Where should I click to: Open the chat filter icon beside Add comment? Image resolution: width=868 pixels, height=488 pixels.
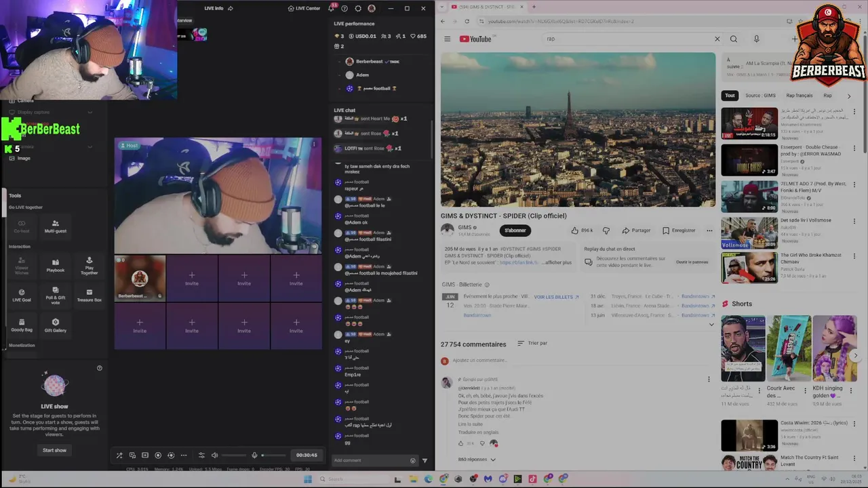[x=425, y=460]
